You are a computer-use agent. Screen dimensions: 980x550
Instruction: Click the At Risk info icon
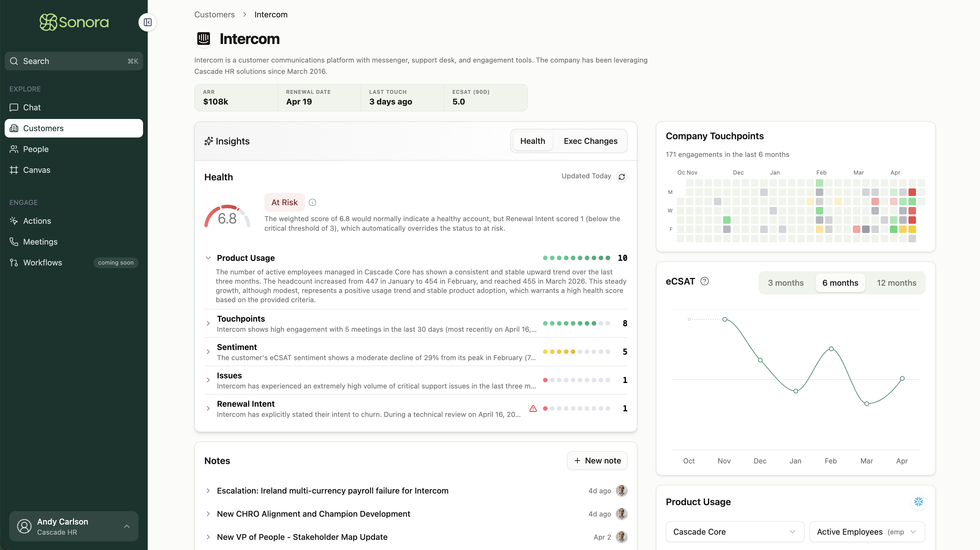pos(312,202)
